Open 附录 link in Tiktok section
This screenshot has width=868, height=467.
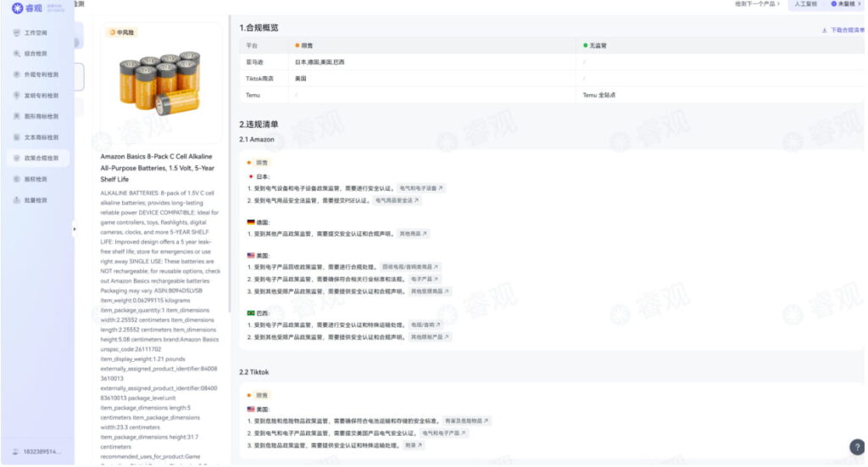point(413,446)
